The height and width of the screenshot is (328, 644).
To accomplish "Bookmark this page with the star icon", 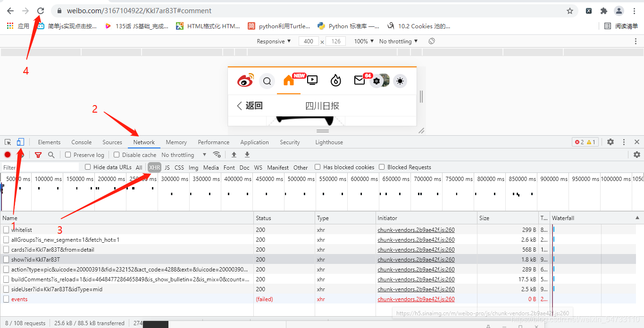I will (x=570, y=11).
